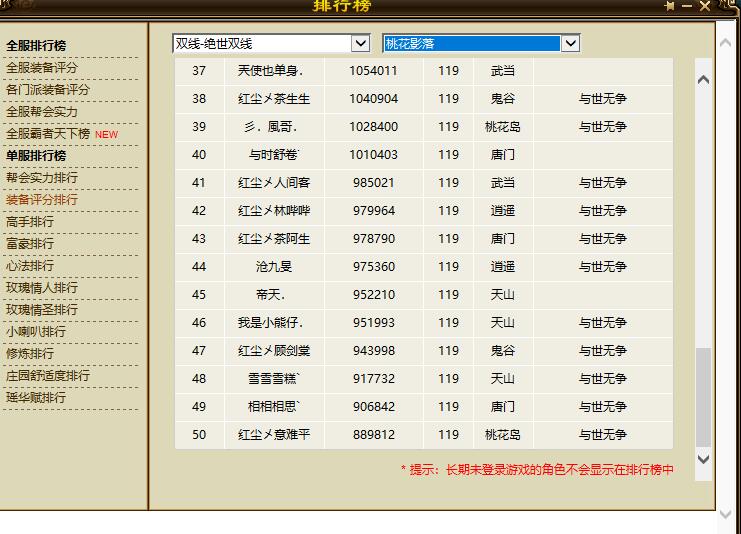The height and width of the screenshot is (534, 741).
Task: Select player 沧九旻 at rank 44
Action: 274,267
